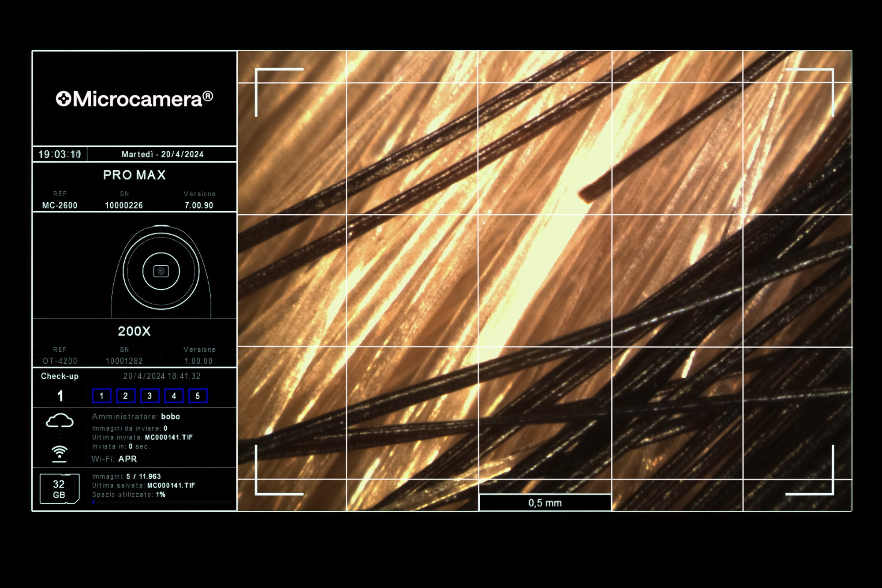Screen dimensions: 882x588
Task: Select check-up image box 5
Action: [198, 396]
